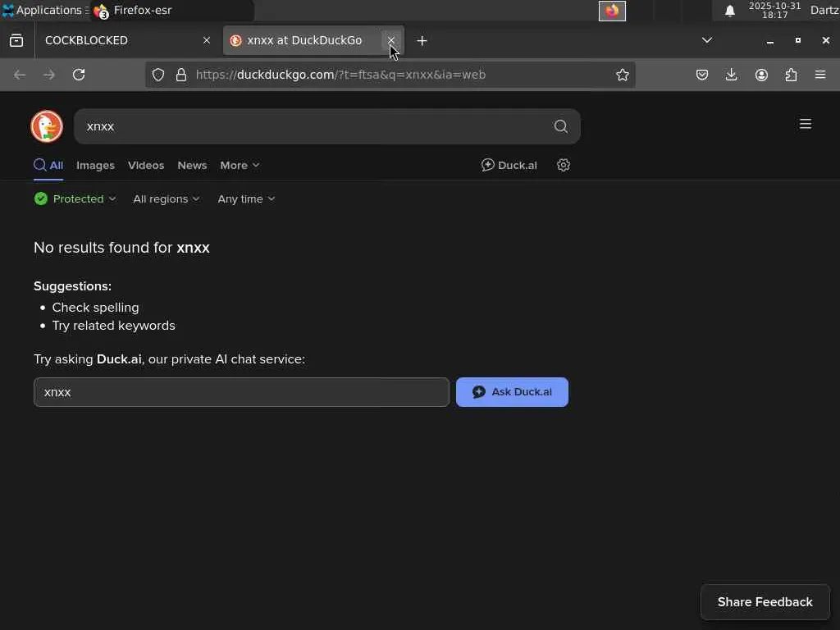Reload the current page
The width and height of the screenshot is (840, 630).
[79, 75]
